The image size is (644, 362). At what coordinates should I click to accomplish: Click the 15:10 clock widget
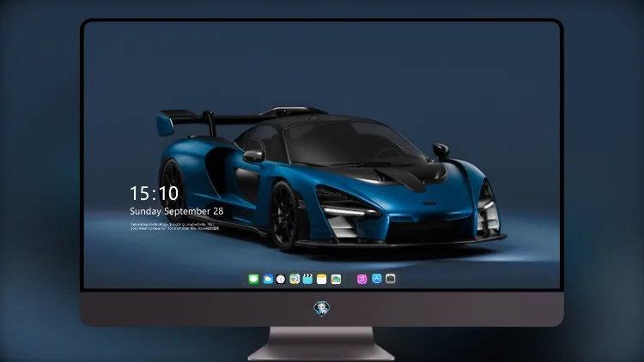coord(154,193)
